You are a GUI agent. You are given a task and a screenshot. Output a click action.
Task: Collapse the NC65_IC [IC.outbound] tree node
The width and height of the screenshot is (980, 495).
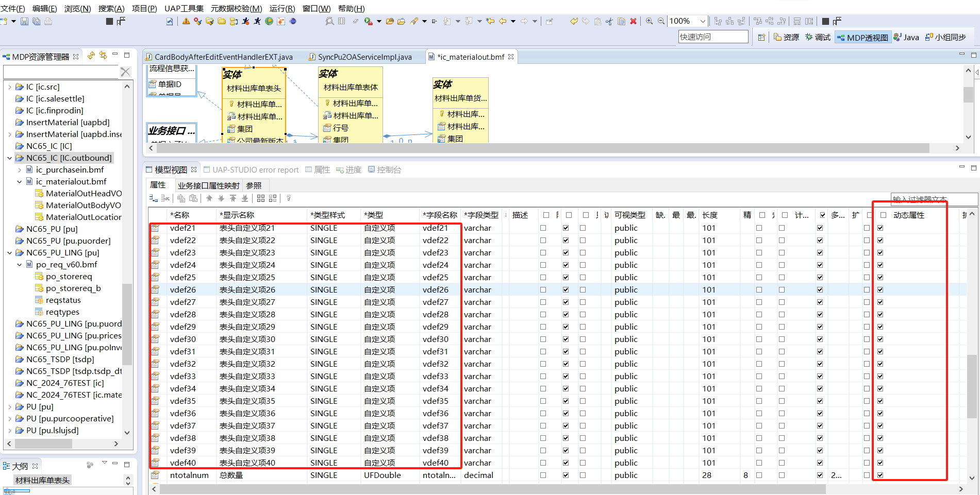(10, 158)
